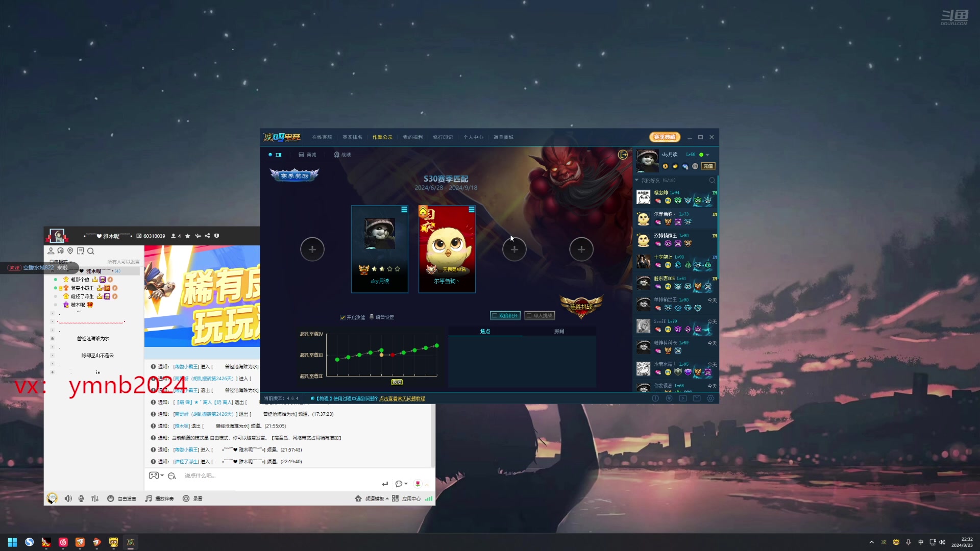Expand the 'in' sub-channel plus icon
The width and height of the screenshot is (980, 551).
(52, 372)
